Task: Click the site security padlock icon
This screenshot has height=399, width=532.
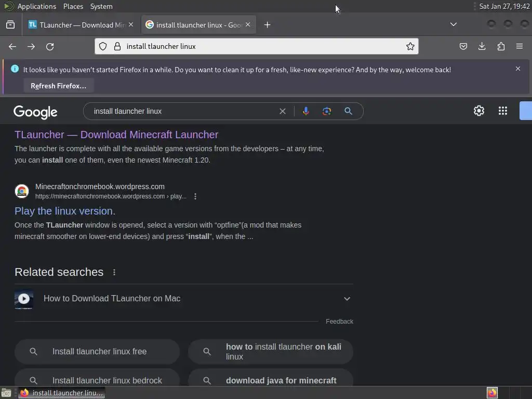Action: click(x=117, y=46)
